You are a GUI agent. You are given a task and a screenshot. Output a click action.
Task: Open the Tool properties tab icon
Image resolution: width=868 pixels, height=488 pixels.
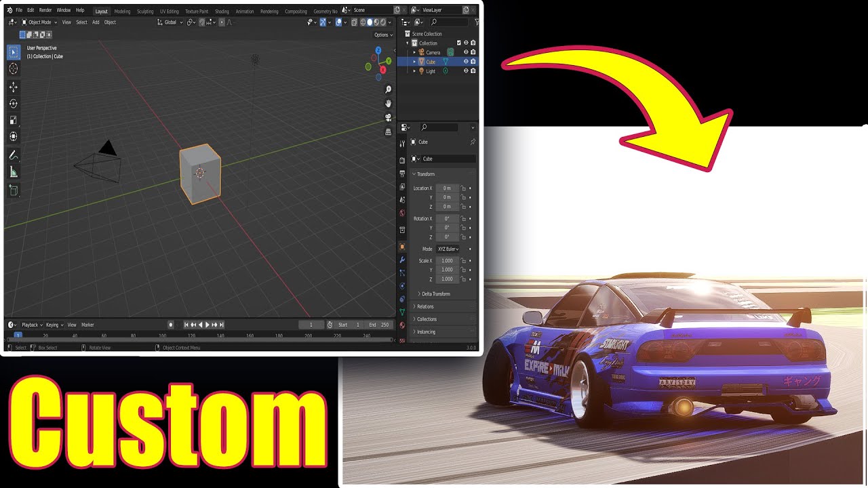tap(403, 143)
